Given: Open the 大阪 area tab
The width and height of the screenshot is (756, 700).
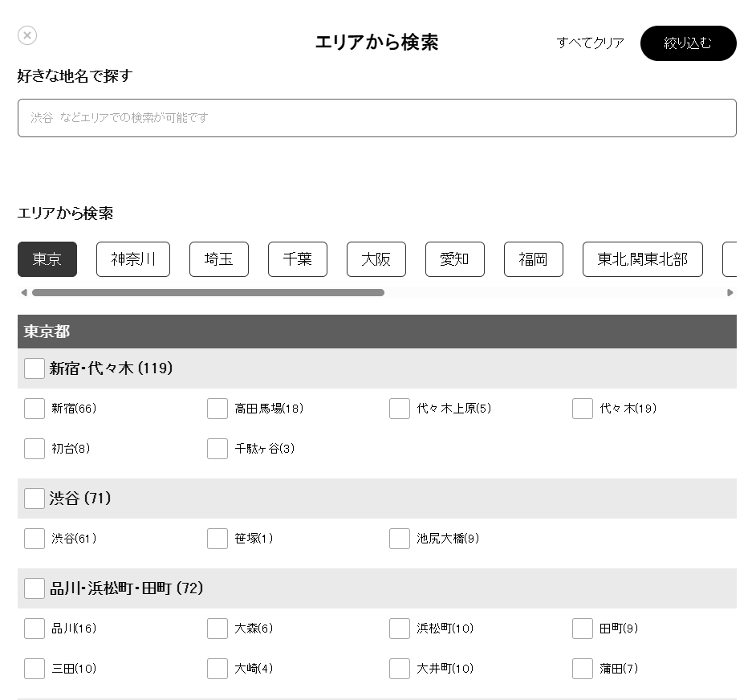Looking at the screenshot, I should pyautogui.click(x=376, y=259).
